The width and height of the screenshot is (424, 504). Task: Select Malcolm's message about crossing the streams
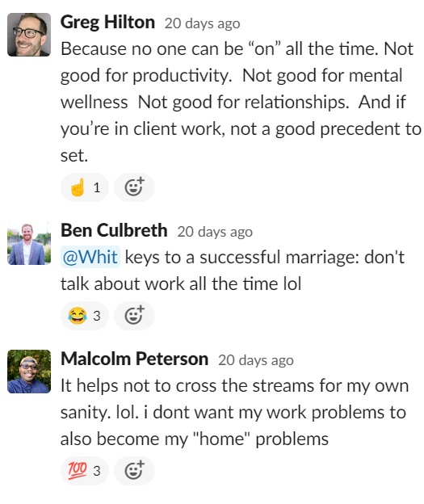click(x=235, y=412)
